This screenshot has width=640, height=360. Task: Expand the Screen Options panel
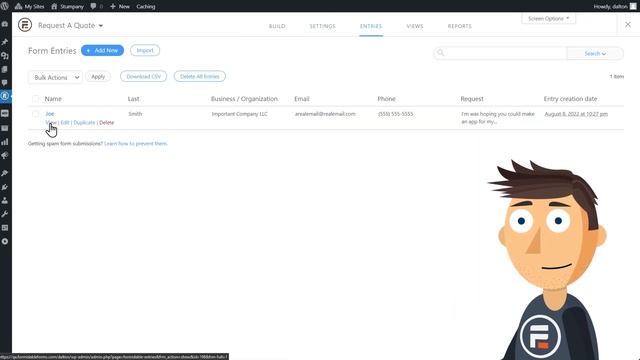pyautogui.click(x=549, y=19)
